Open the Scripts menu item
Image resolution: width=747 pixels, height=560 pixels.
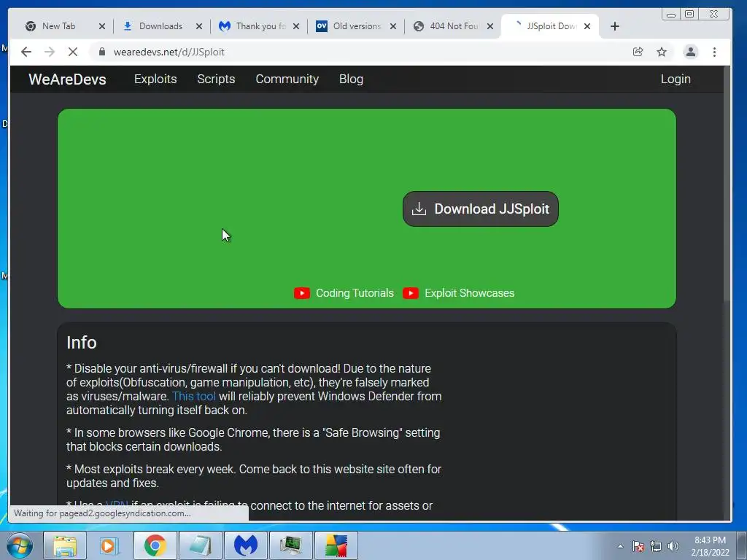point(216,79)
